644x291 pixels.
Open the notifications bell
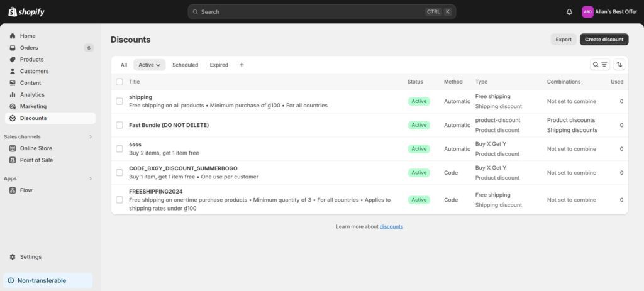(x=569, y=12)
